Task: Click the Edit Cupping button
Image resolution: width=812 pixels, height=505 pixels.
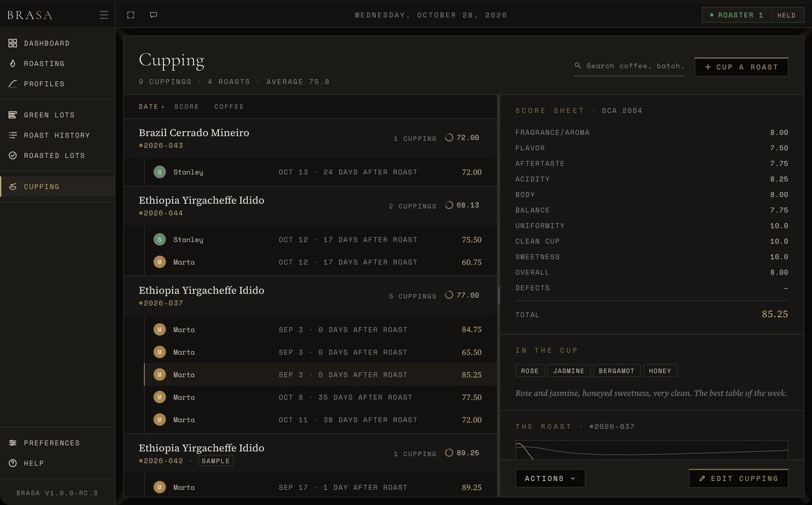Action: click(738, 478)
